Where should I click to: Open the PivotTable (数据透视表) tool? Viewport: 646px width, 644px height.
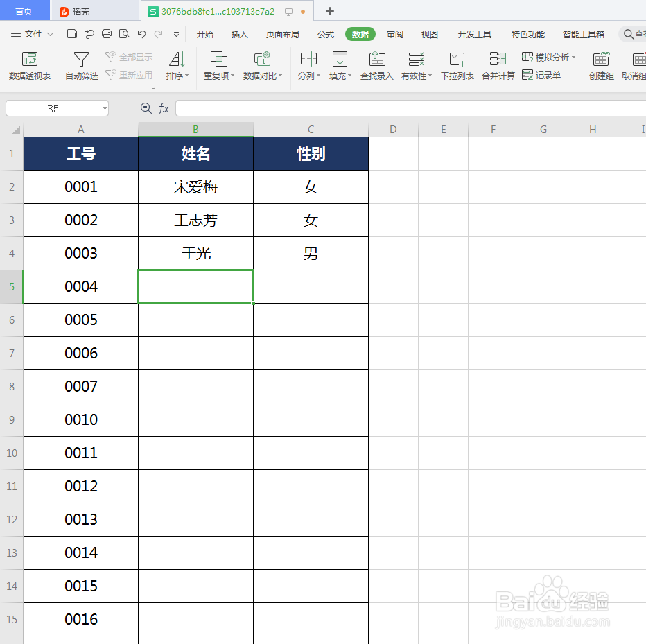30,66
